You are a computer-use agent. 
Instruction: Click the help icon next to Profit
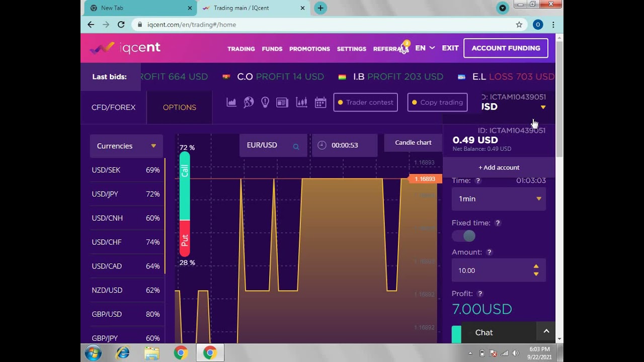point(480,294)
